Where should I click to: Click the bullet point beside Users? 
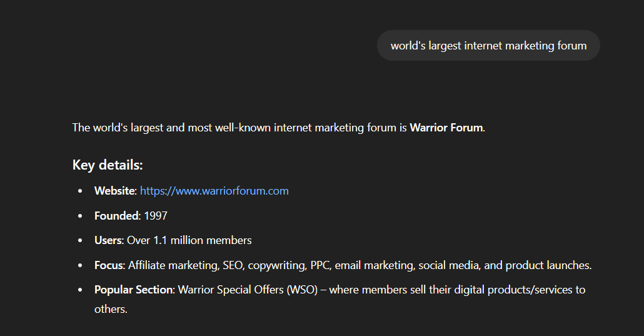tap(80, 240)
